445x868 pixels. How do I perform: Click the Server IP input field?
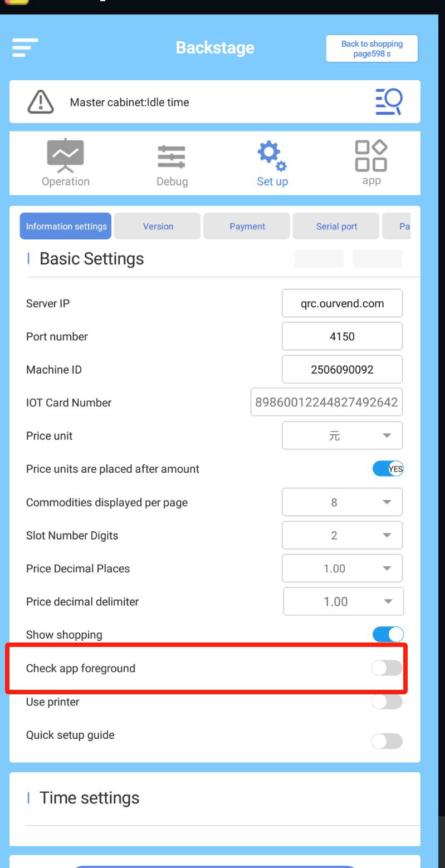[342, 303]
